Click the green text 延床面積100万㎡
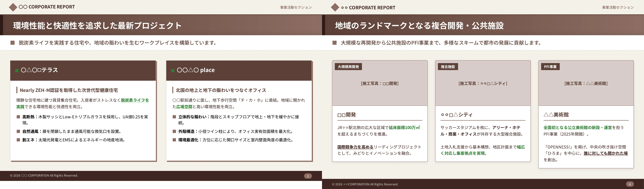644x189 pixels. [404, 128]
